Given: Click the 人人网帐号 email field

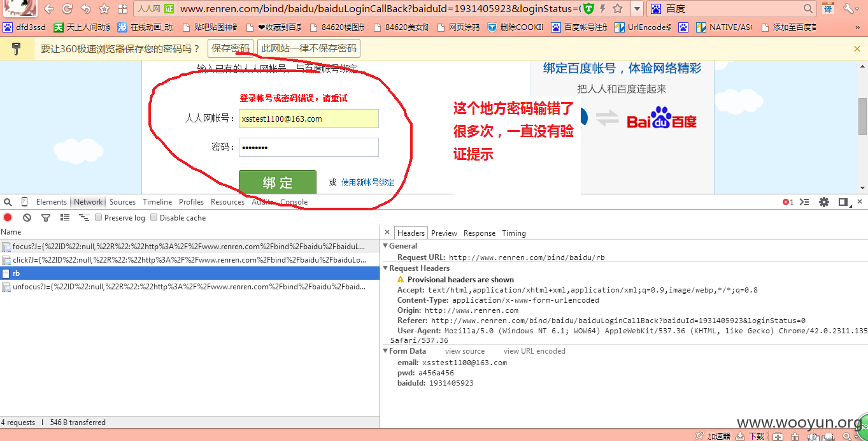Looking at the screenshot, I should click(x=309, y=119).
